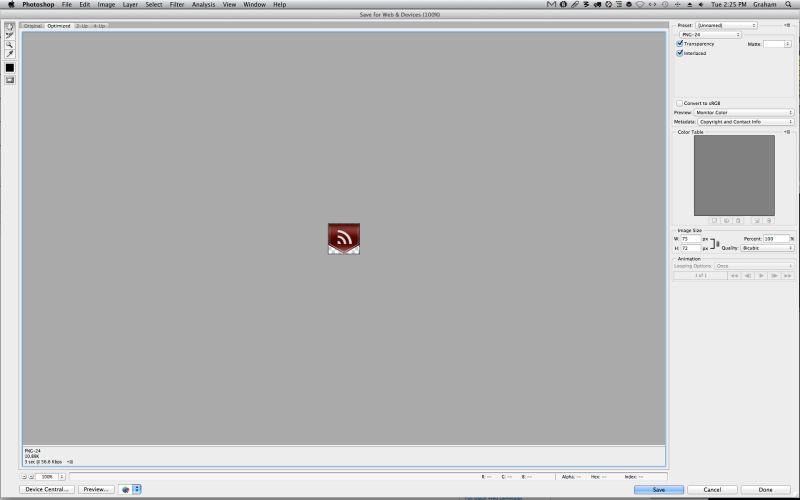Switch to the 4-Up tab

click(x=99, y=26)
